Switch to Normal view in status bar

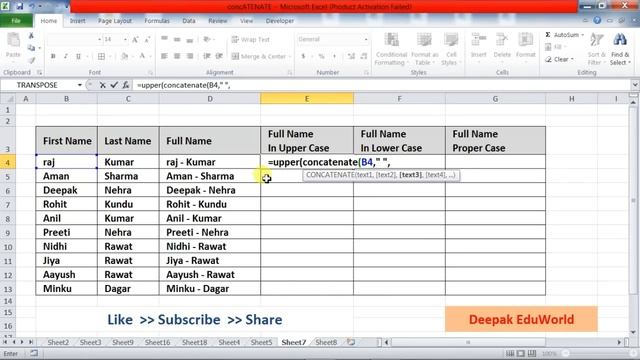(510, 353)
